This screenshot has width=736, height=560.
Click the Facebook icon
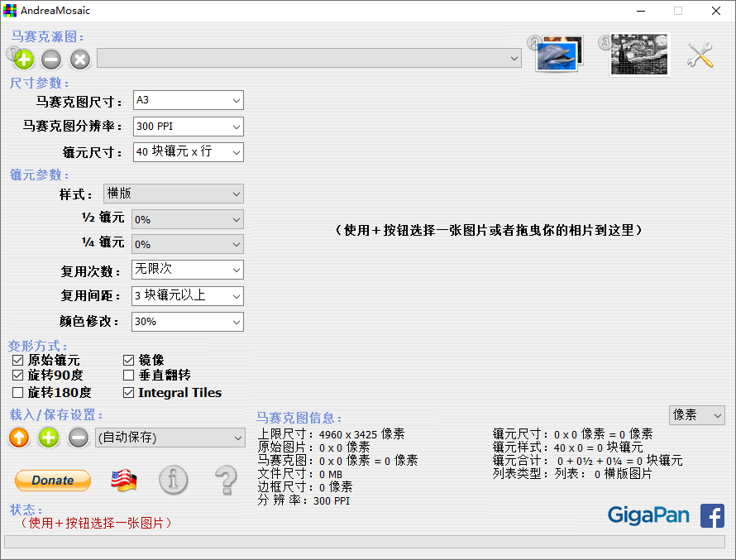712,515
